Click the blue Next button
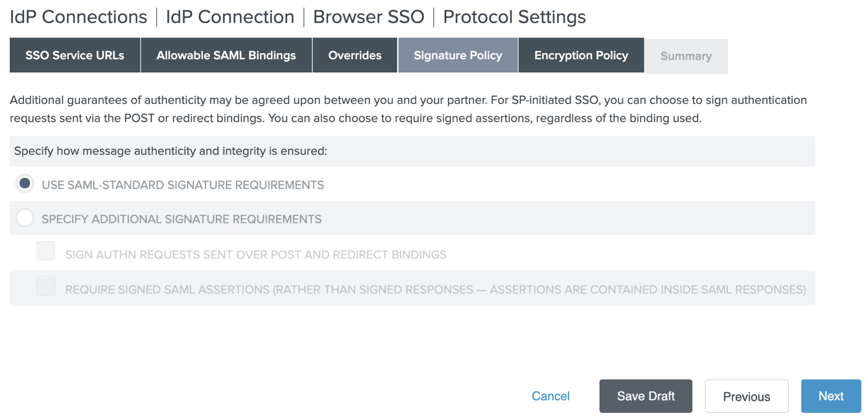This screenshot has height=420, width=868. (831, 396)
